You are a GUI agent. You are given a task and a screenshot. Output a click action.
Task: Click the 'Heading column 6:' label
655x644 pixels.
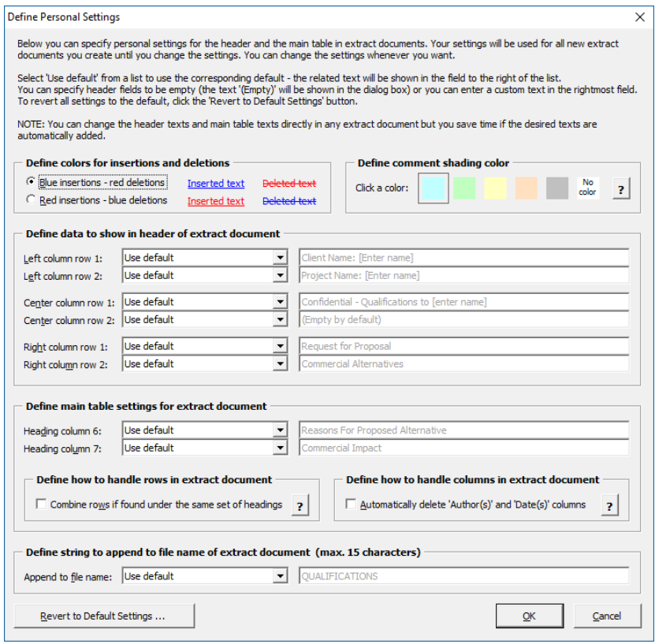62,431
